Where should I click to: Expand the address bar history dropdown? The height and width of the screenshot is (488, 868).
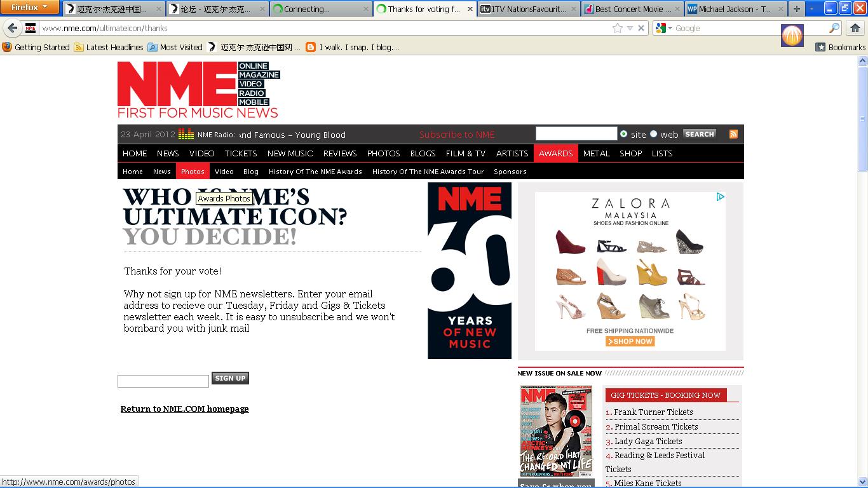pyautogui.click(x=630, y=28)
